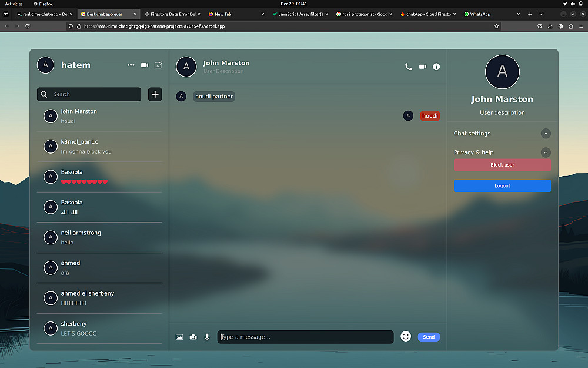Open the three-dots more menu beside hatem
588x368 pixels.
131,65
